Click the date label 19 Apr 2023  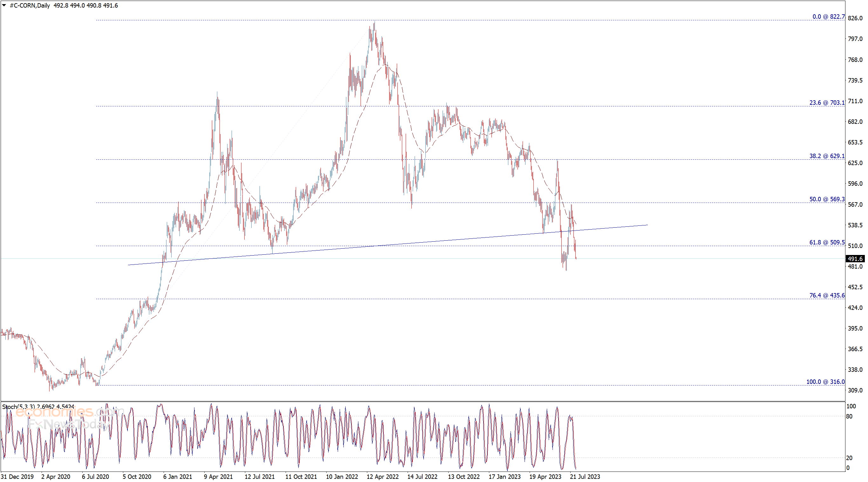coord(545,477)
